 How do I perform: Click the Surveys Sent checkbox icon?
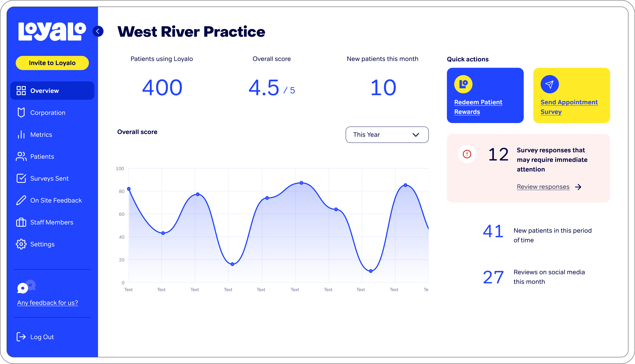click(21, 178)
